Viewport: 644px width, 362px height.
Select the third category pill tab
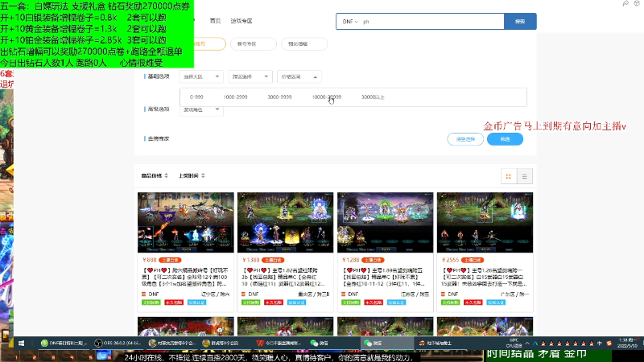pos(304,44)
